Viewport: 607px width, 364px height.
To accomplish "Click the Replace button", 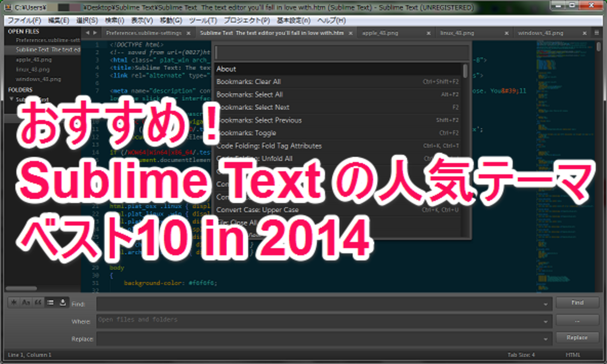I will [x=577, y=338].
